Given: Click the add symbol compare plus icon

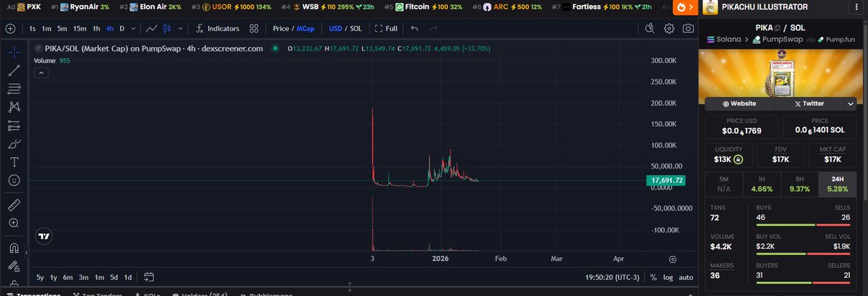Looking at the screenshot, I should point(10,29).
